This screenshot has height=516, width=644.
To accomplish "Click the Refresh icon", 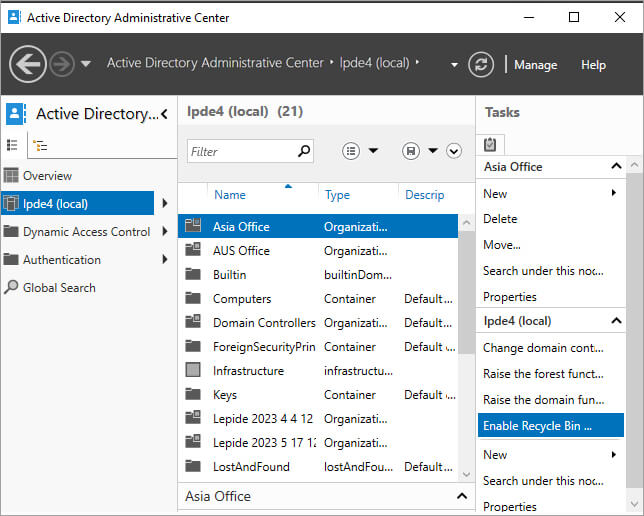I will pos(481,64).
